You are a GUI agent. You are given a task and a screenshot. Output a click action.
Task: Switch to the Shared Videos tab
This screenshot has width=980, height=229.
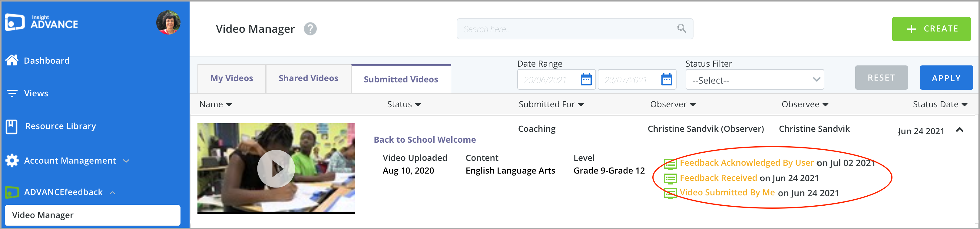(308, 78)
